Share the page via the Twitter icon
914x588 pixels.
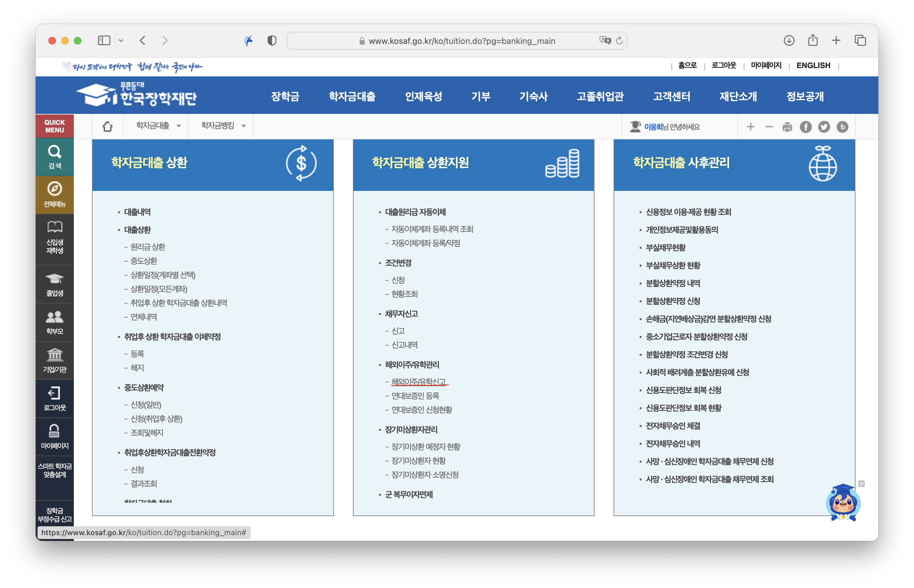click(824, 127)
